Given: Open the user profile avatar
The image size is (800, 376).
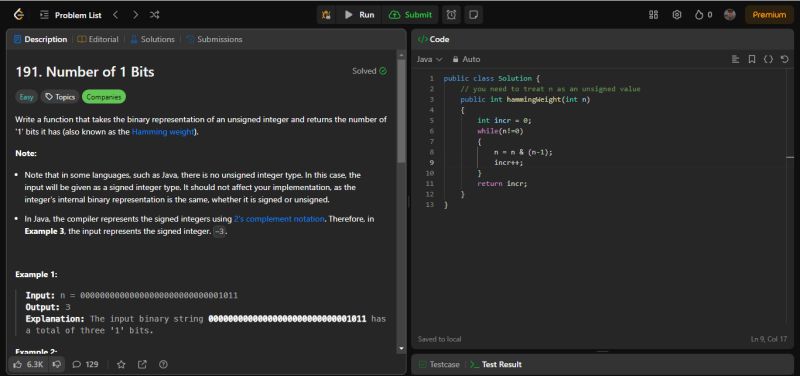Looking at the screenshot, I should [730, 15].
